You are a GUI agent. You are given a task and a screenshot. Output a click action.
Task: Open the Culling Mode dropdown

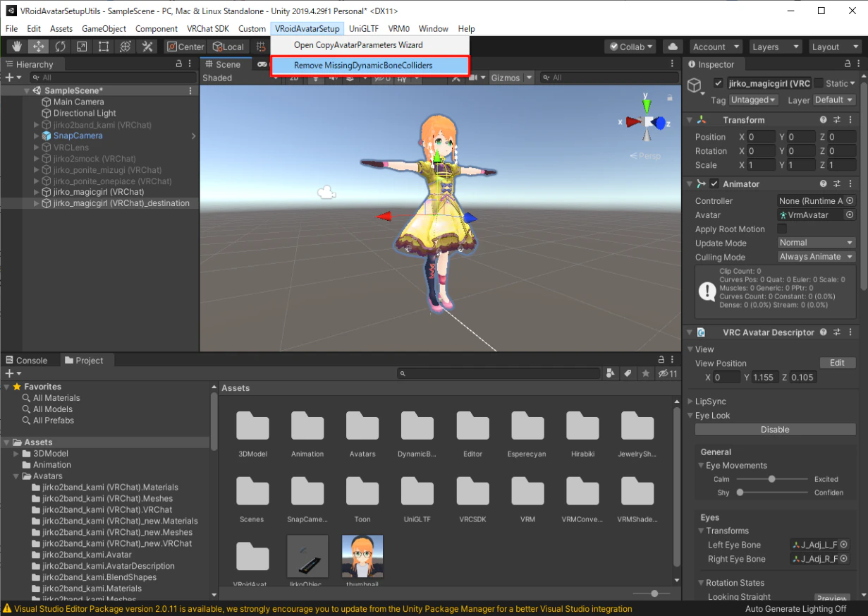pos(817,257)
